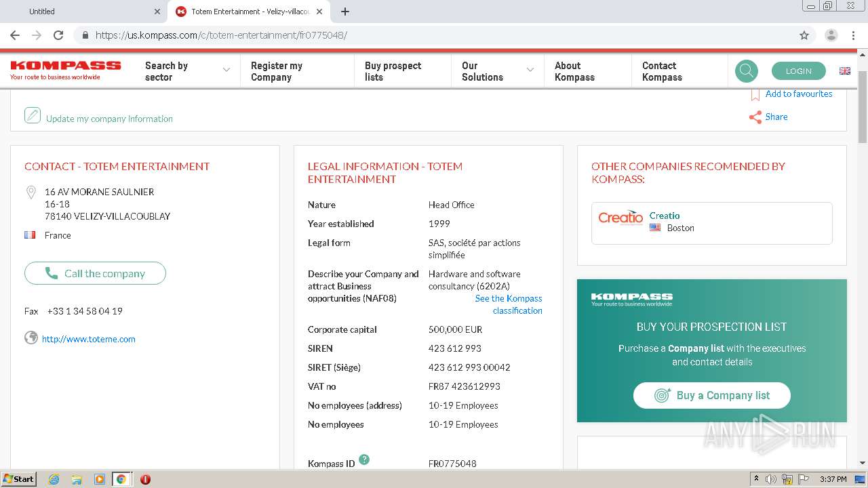Click See the Kompass classification link
The width and height of the screenshot is (868, 488).
tap(509, 304)
